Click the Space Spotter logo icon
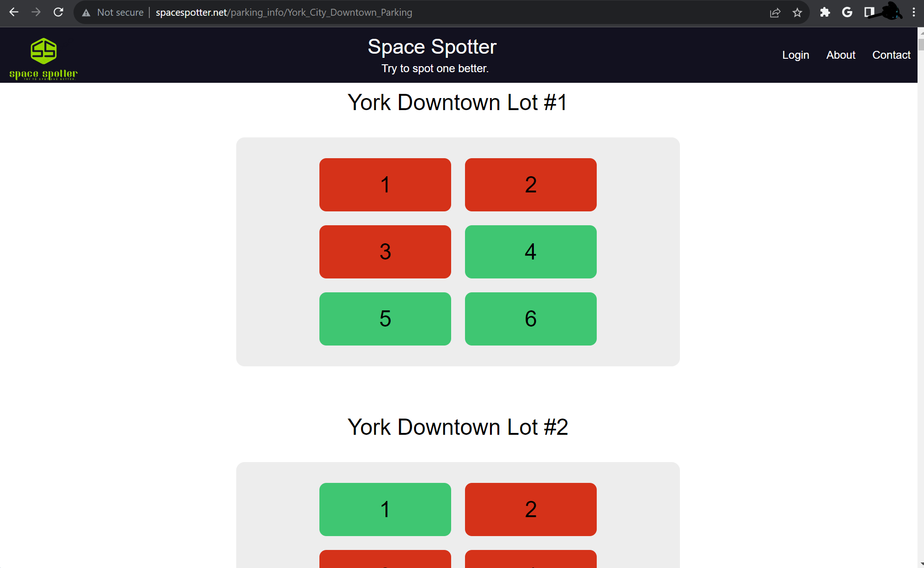The image size is (924, 568). click(x=43, y=51)
